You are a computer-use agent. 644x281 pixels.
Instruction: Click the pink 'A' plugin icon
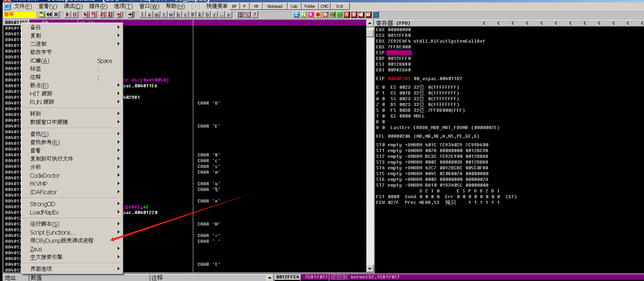[311, 14]
